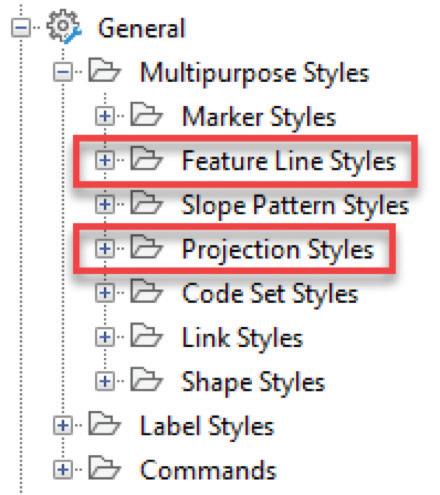
Task: Expand the Projection Styles node
Action: (105, 248)
